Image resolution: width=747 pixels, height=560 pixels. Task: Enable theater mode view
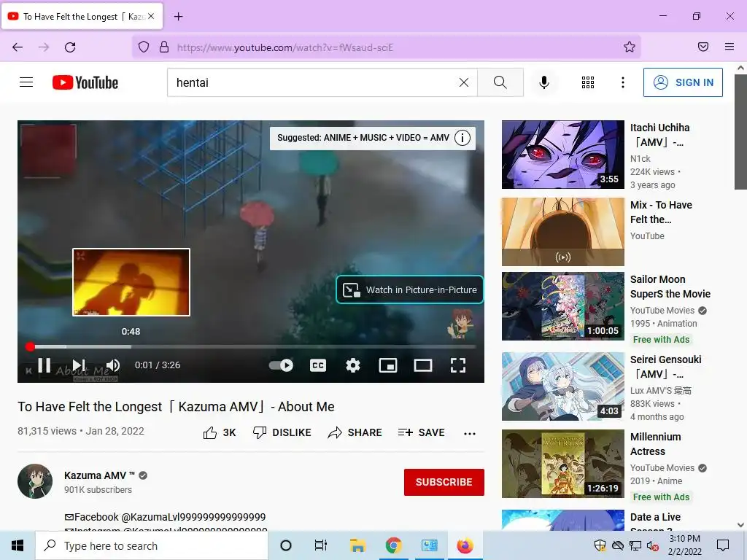tap(422, 365)
